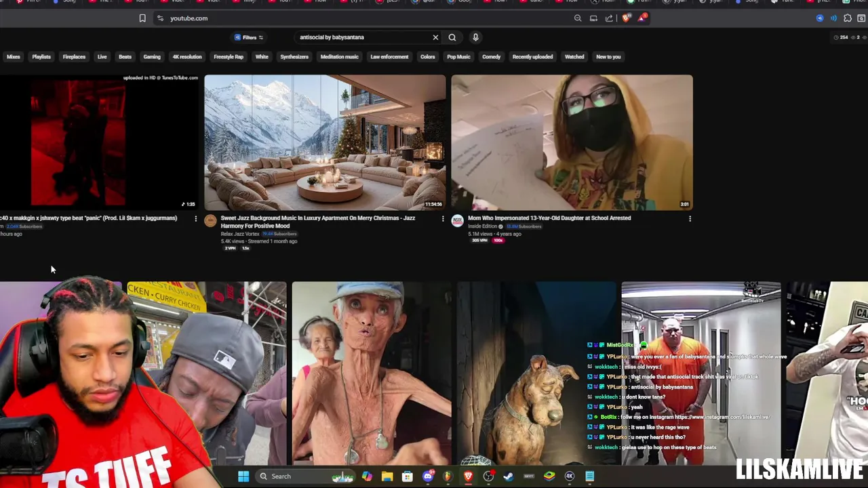The image size is (868, 488).
Task: Open 4K Video Downloader from the taskbar
Action: (x=570, y=476)
